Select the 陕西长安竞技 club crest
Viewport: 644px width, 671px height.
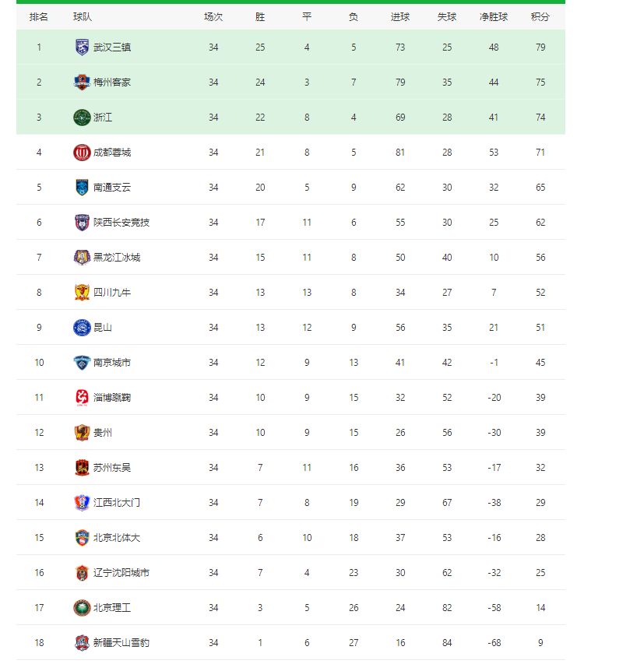click(x=82, y=223)
